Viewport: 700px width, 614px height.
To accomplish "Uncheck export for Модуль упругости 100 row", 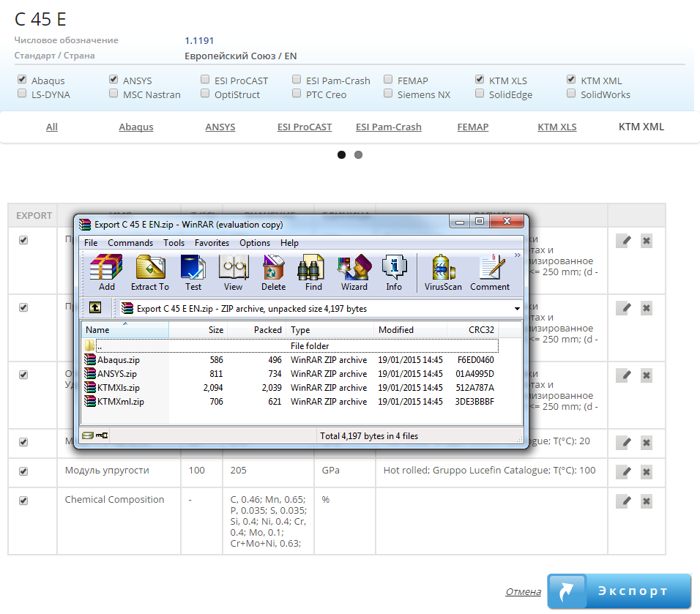I will (x=23, y=471).
